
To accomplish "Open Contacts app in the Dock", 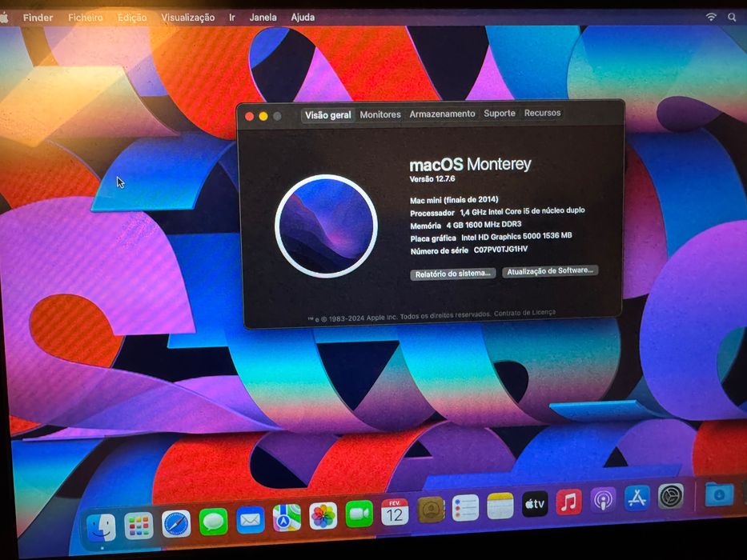I will (x=431, y=510).
